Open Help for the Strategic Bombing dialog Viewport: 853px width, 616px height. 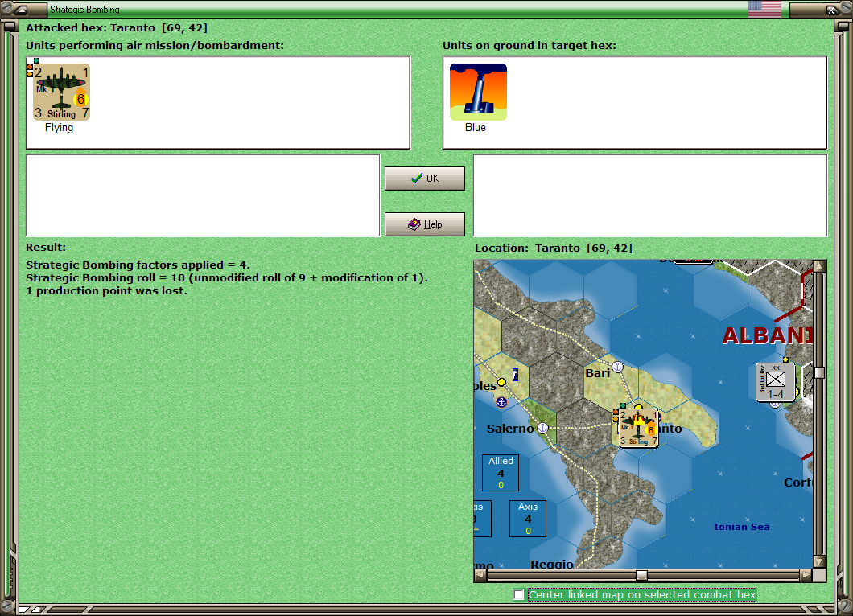[x=424, y=224]
